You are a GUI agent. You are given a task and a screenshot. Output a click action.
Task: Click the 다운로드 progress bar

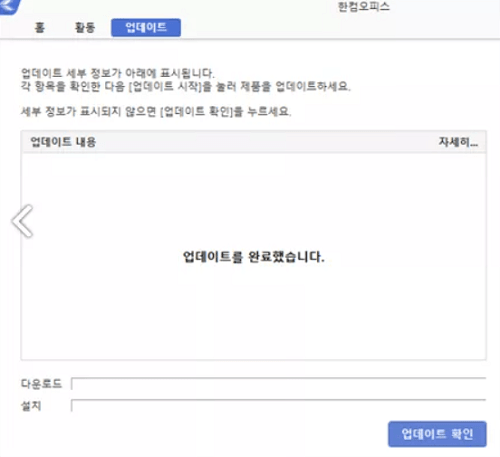click(x=279, y=384)
